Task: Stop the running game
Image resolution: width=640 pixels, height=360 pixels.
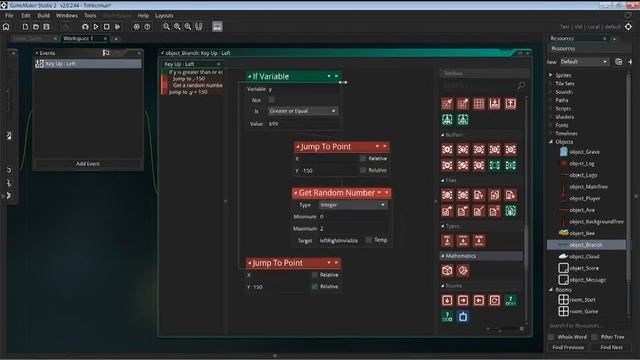Action: tap(107, 27)
